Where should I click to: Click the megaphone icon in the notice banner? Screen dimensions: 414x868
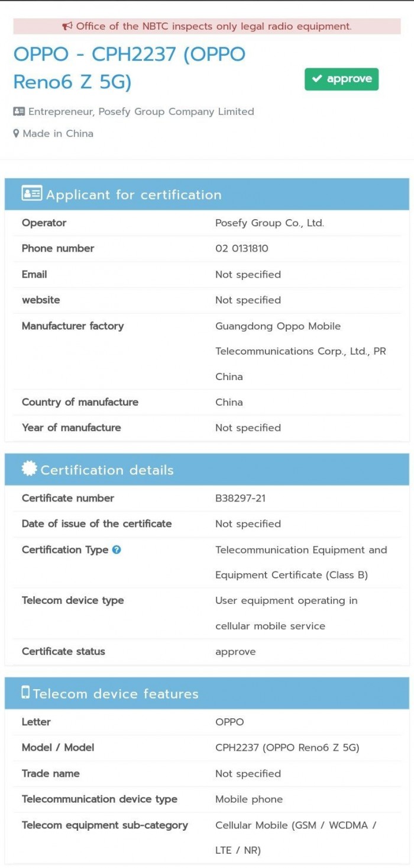(67, 26)
